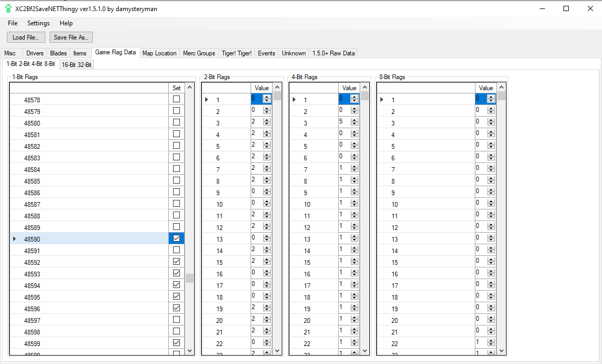
Task: Open the 1.5.0+ Raw Data tab
Action: pos(333,53)
